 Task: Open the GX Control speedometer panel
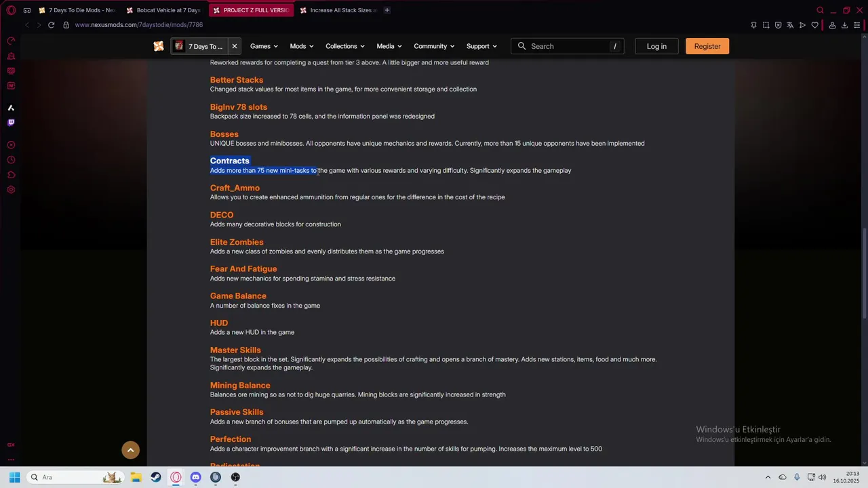(11, 41)
